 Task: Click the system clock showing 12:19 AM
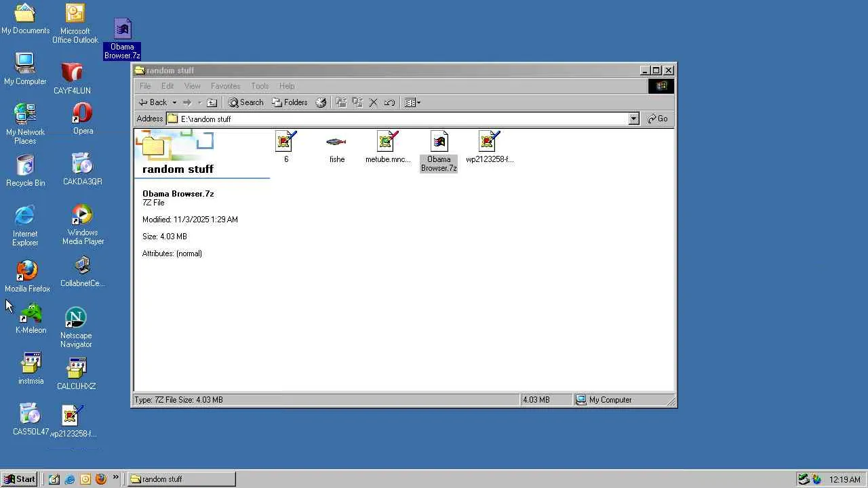point(844,479)
